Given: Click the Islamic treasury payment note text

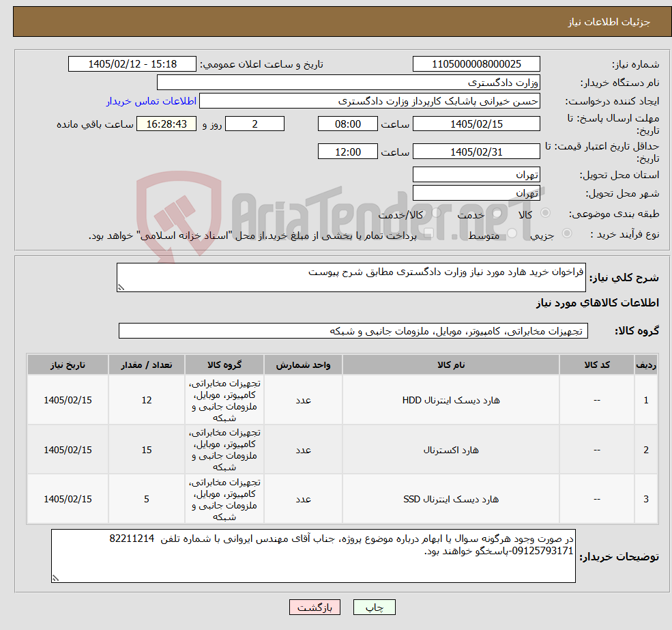Looking at the screenshot, I should tap(252, 235).
